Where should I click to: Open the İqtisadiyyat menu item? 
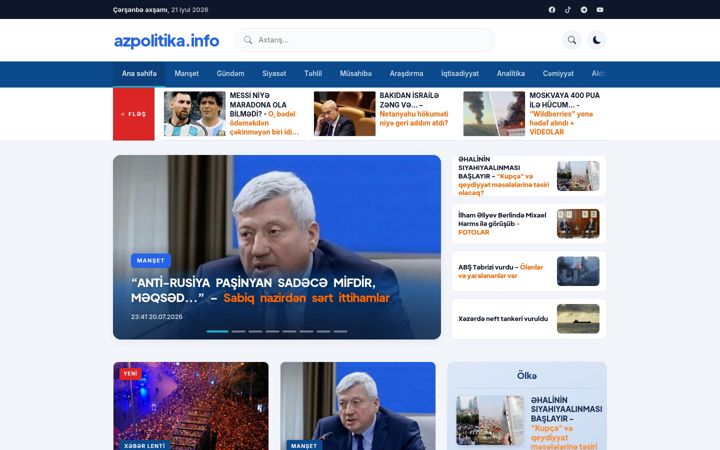click(x=460, y=73)
